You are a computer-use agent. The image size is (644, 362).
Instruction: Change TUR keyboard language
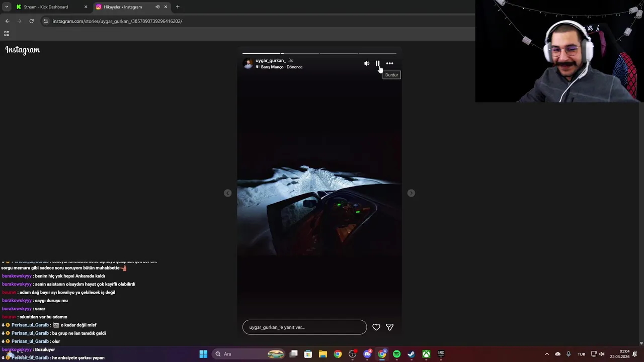point(581,354)
